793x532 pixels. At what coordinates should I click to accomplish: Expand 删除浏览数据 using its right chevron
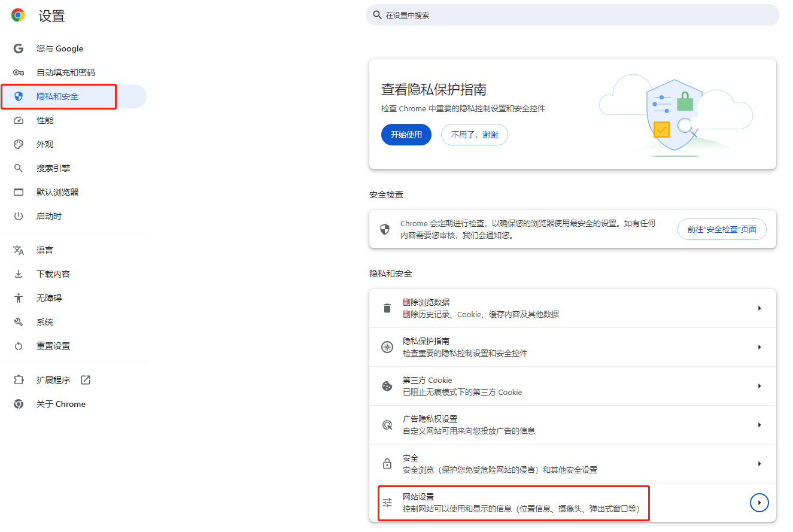click(x=759, y=308)
